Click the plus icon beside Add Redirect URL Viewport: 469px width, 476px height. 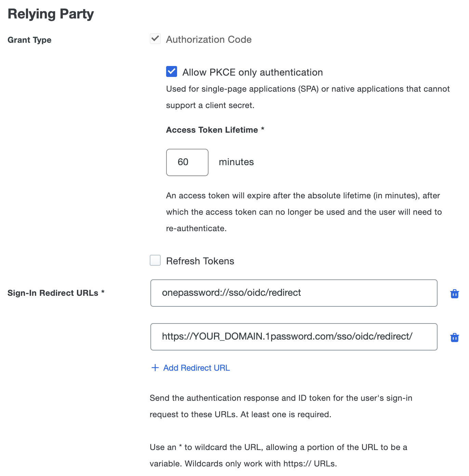pyautogui.click(x=155, y=368)
